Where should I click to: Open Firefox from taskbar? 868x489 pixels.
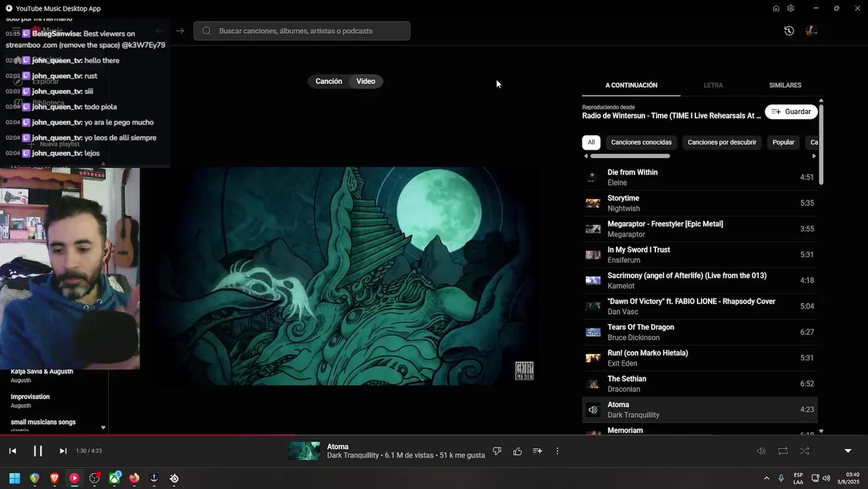coord(134,478)
